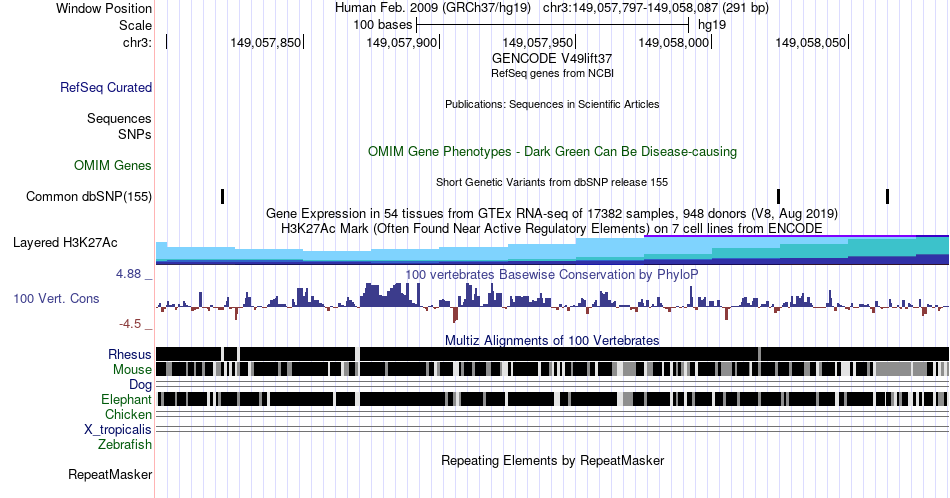Viewport: 950px width, 498px height.
Task: Click the middle dbSNP variant mark
Action: [779, 196]
